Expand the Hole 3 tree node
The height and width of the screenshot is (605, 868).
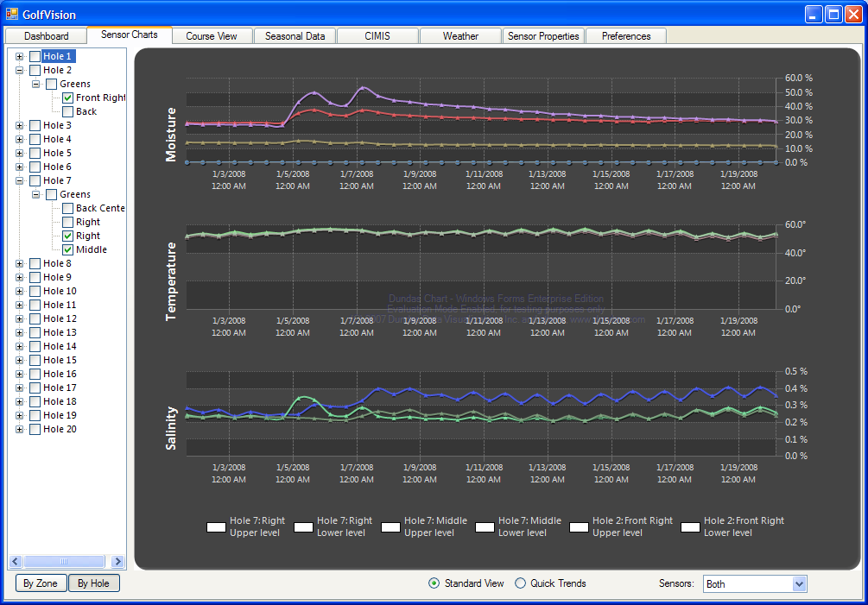(x=19, y=125)
